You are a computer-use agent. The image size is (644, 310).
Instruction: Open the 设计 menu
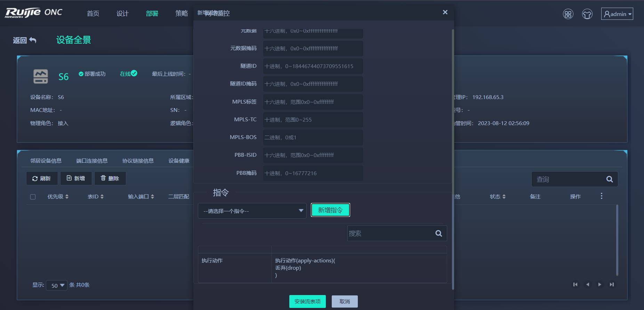pyautogui.click(x=123, y=14)
